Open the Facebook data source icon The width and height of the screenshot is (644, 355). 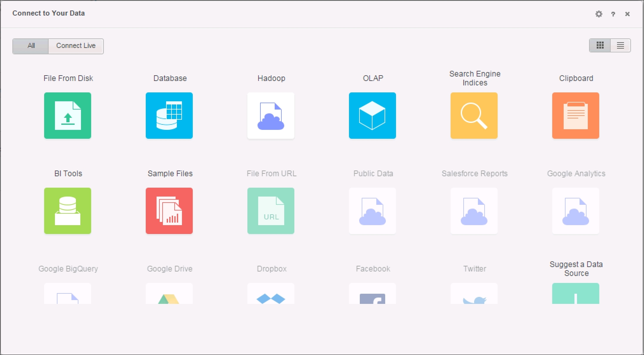[x=372, y=293]
